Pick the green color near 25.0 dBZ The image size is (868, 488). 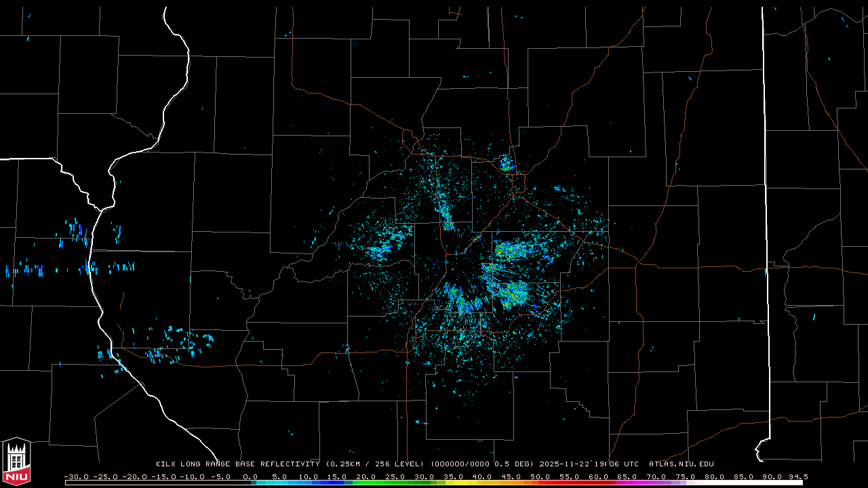[x=395, y=482]
